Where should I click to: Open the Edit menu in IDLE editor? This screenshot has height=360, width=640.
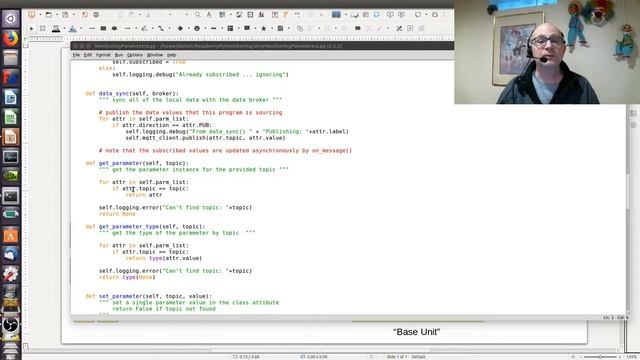(x=87, y=55)
